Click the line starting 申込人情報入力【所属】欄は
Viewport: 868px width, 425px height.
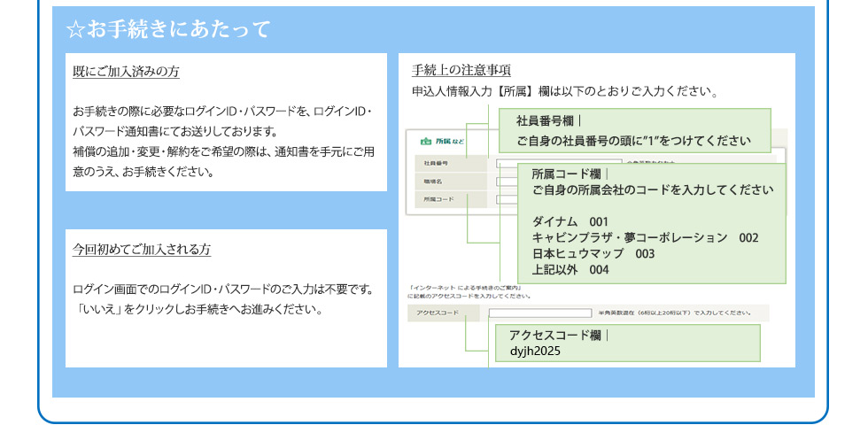[565, 91]
